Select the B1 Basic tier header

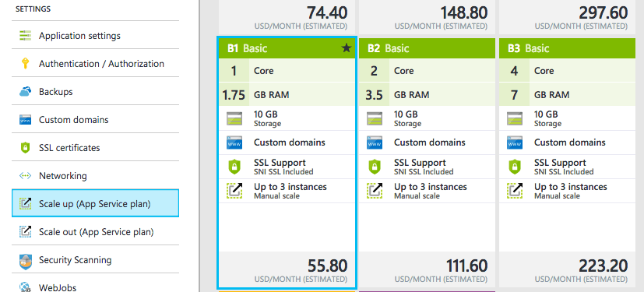[287, 48]
